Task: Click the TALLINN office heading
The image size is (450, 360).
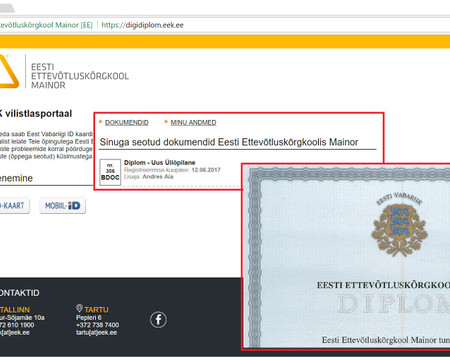Action: pos(15,310)
